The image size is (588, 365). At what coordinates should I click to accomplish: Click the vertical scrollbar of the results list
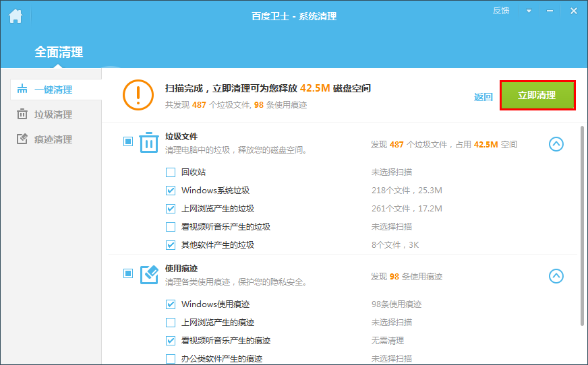[x=582, y=226]
